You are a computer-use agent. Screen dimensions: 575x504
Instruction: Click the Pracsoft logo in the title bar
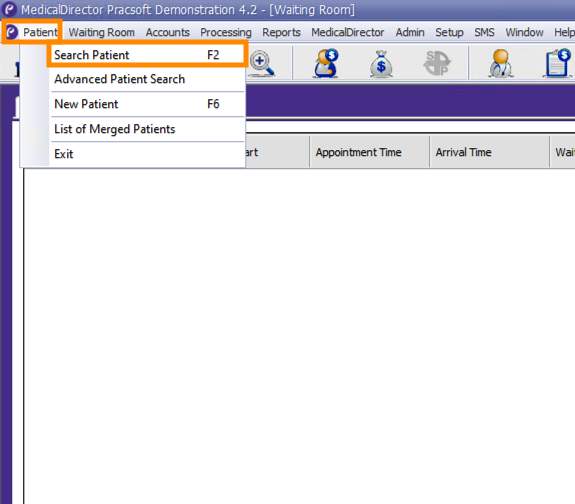(9, 10)
